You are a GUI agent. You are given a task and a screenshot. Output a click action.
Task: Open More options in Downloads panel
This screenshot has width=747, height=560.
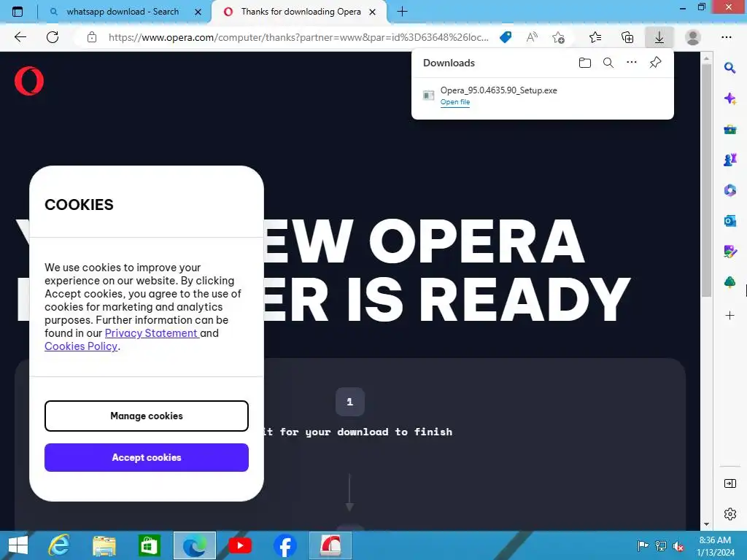click(x=632, y=63)
